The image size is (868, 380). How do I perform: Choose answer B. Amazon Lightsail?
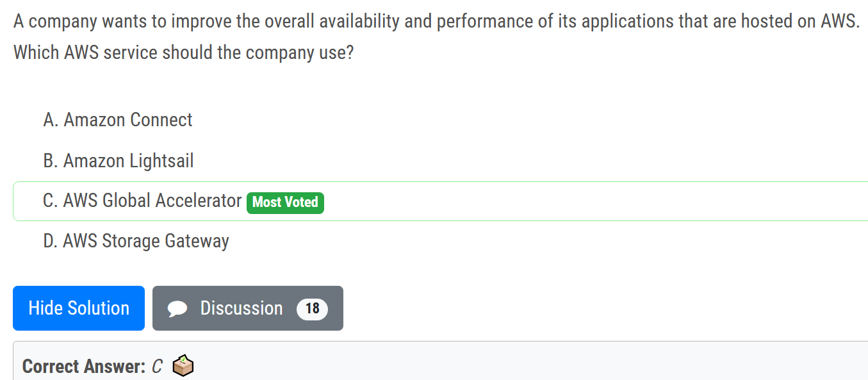coord(119,160)
